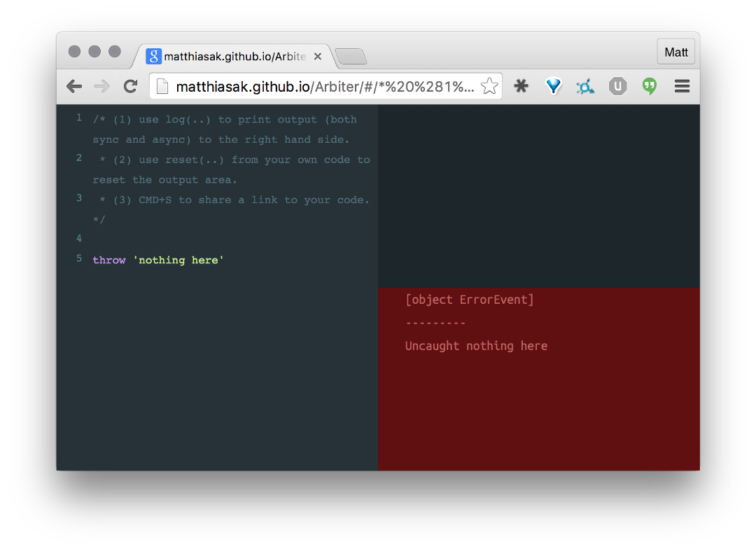756x551 pixels.
Task: Click the Google favicon on the Arbiter tab
Action: tap(153, 56)
